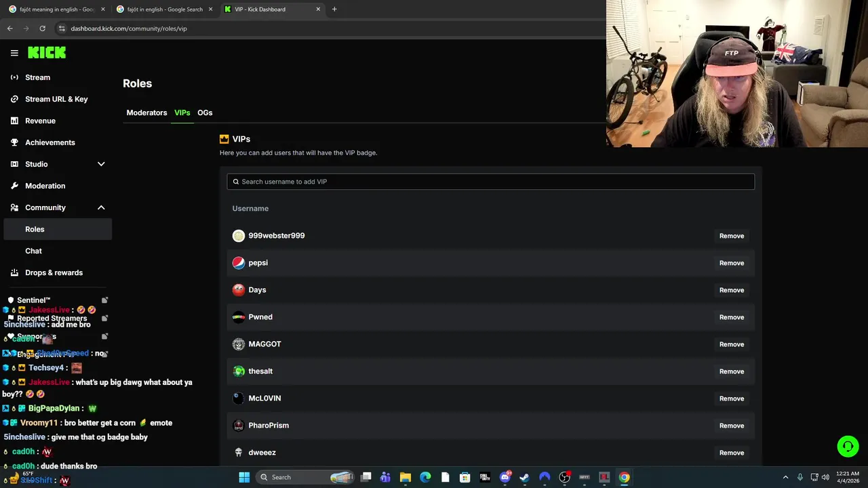
Task: Click the search magnifier icon in VIP field
Action: pyautogui.click(x=236, y=182)
